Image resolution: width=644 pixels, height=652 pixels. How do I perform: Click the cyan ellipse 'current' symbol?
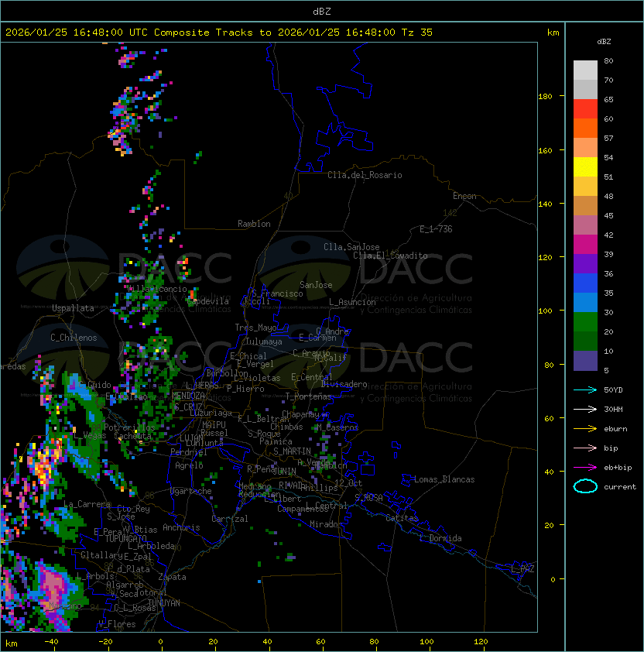click(585, 486)
